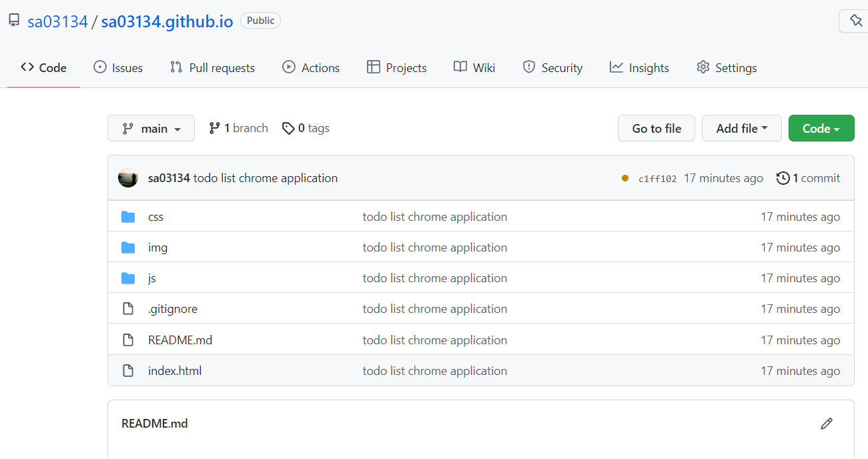Click 17 minutes ago in index.html row
The height and width of the screenshot is (459, 868).
[801, 371]
